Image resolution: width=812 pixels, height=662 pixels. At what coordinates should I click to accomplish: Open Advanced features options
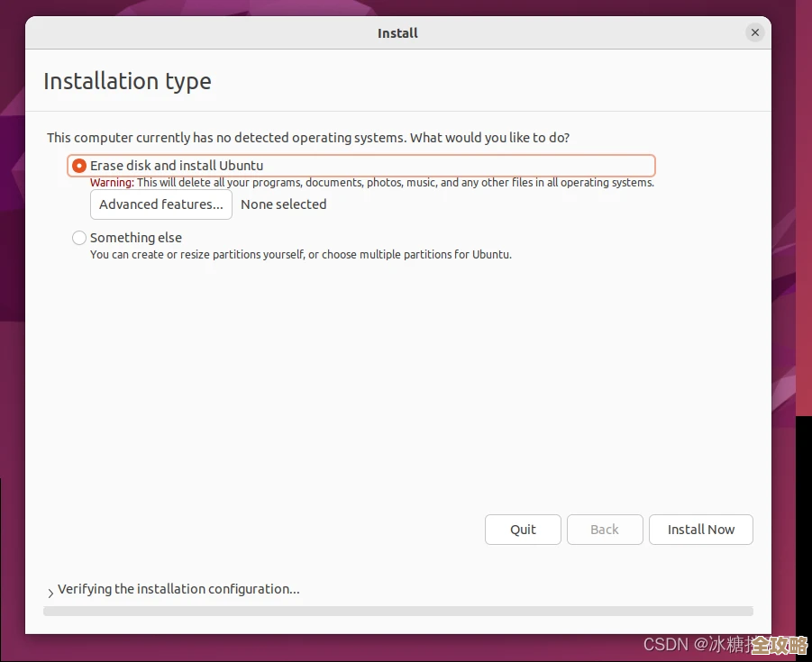(x=161, y=204)
